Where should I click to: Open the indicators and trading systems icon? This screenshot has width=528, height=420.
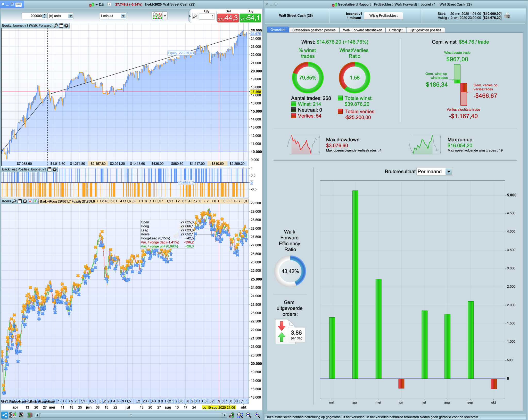tap(157, 16)
